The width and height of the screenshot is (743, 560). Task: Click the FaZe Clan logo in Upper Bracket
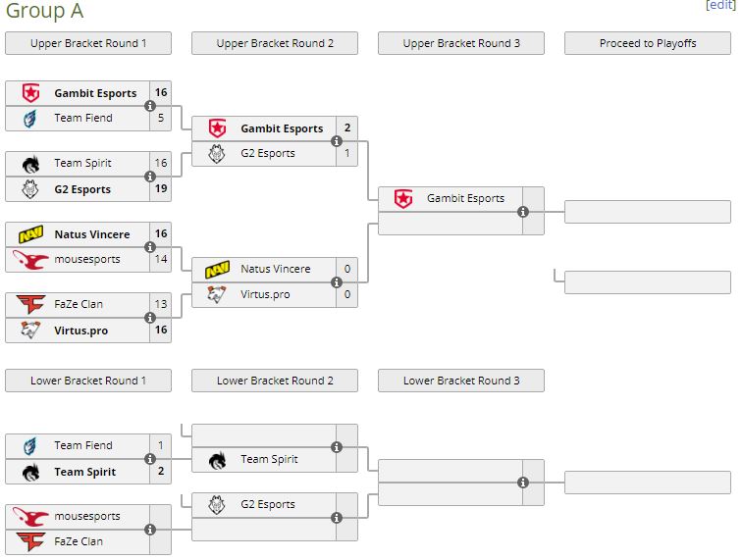[30, 304]
